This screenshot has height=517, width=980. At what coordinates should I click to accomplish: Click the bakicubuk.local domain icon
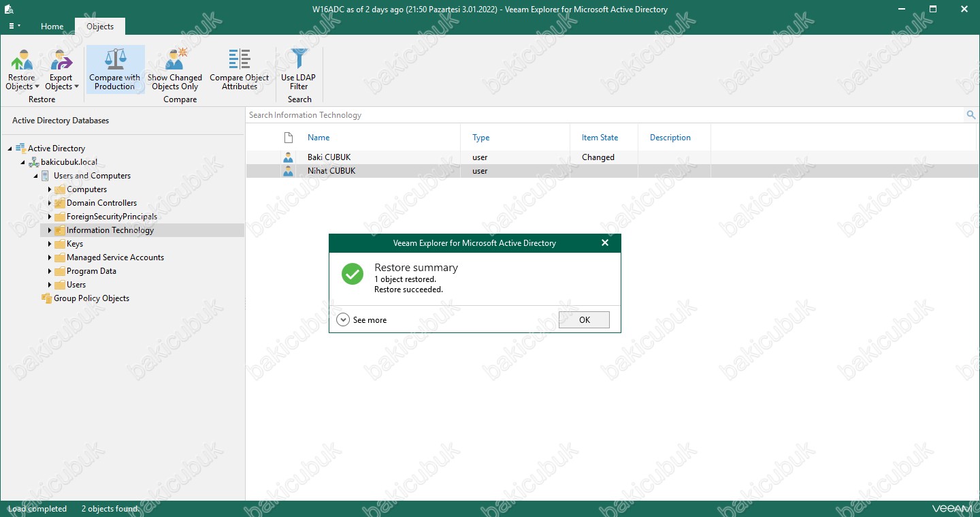(33, 162)
